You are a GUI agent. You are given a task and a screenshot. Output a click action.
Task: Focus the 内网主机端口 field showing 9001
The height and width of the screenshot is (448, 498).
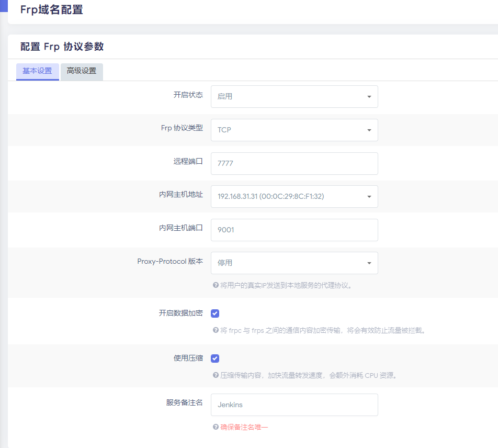click(294, 230)
